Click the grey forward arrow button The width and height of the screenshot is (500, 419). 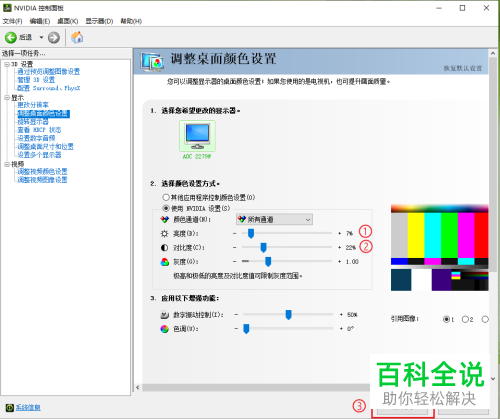54,38
